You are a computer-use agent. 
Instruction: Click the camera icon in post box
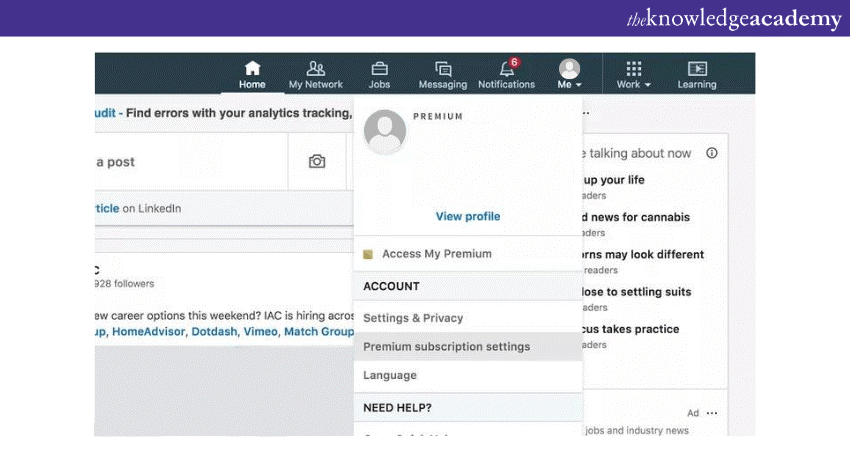pyautogui.click(x=317, y=161)
